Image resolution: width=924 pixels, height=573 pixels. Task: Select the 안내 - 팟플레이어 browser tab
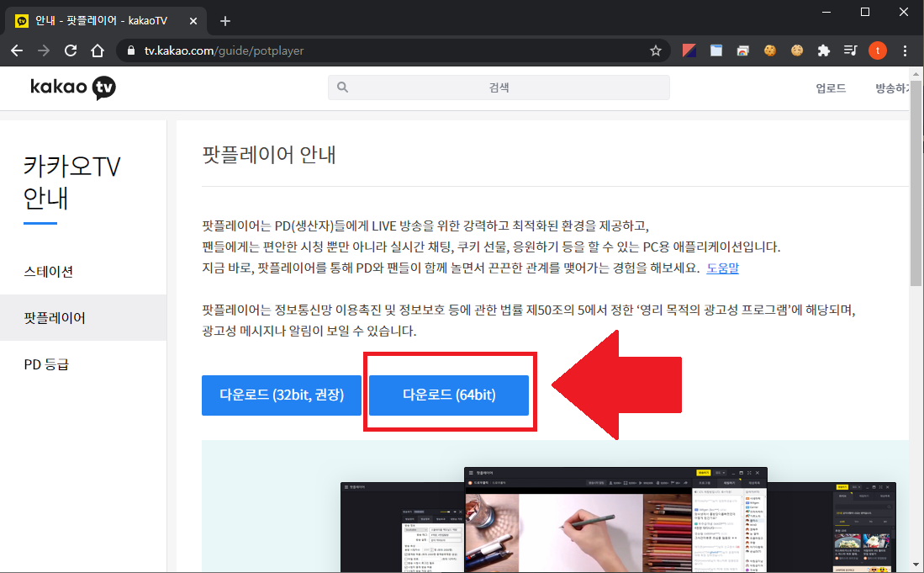pyautogui.click(x=106, y=21)
